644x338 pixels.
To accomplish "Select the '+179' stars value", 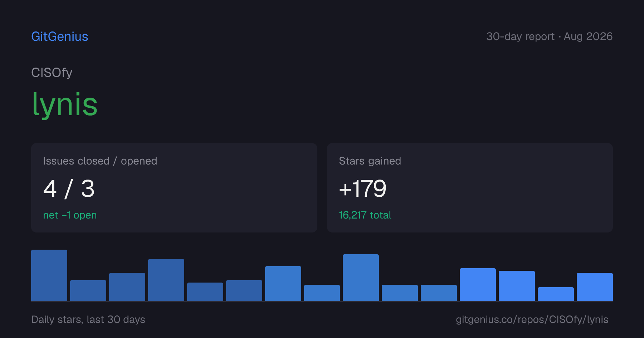I will pyautogui.click(x=362, y=189).
